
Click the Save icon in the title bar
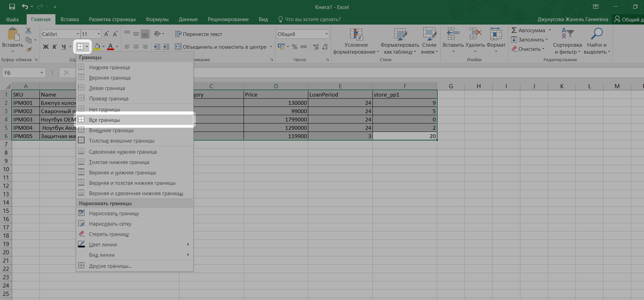pyautogui.click(x=12, y=7)
